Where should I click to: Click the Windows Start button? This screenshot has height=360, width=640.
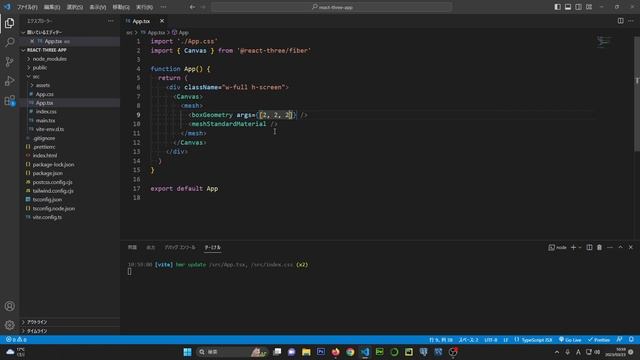(x=187, y=352)
